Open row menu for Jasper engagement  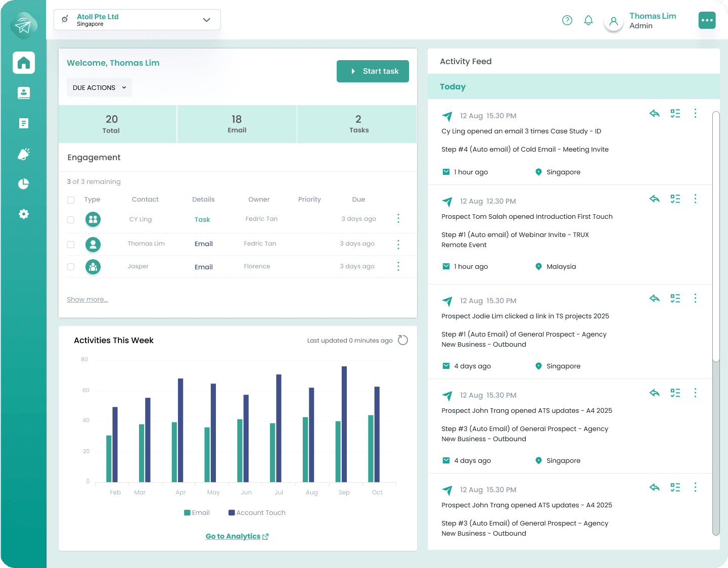398,266
